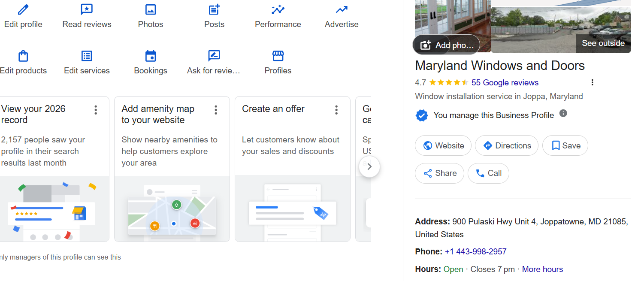
Task: Click the verified blue badge icon
Action: pos(422,115)
